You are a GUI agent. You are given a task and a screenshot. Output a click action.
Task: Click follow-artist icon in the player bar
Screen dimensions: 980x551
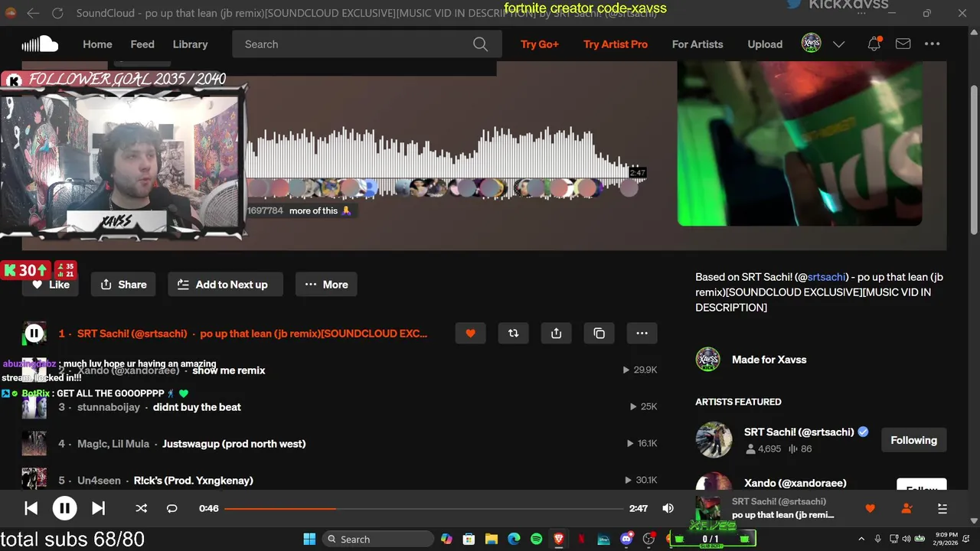(x=906, y=508)
